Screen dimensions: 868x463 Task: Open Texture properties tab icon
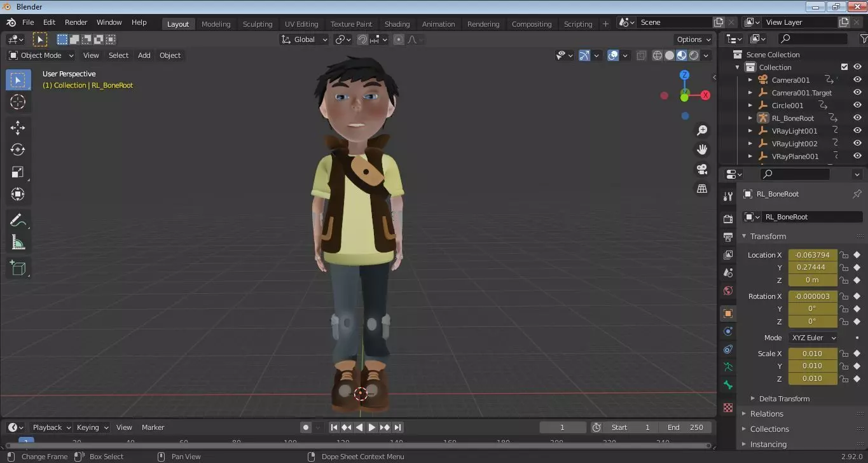coord(728,408)
